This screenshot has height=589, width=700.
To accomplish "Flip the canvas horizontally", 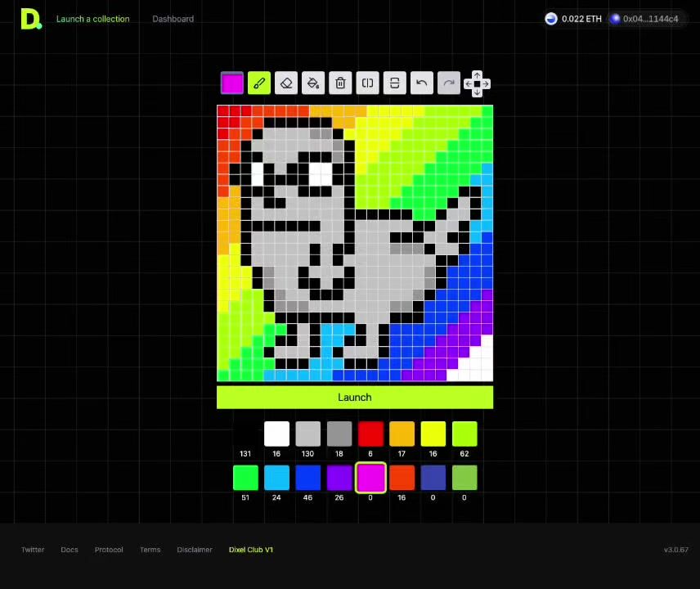I will pyautogui.click(x=367, y=83).
